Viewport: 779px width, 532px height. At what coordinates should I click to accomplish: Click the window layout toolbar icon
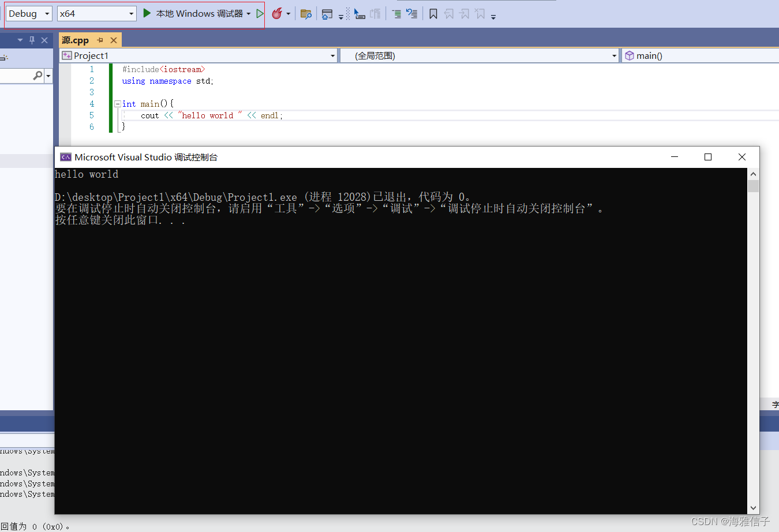(x=327, y=14)
